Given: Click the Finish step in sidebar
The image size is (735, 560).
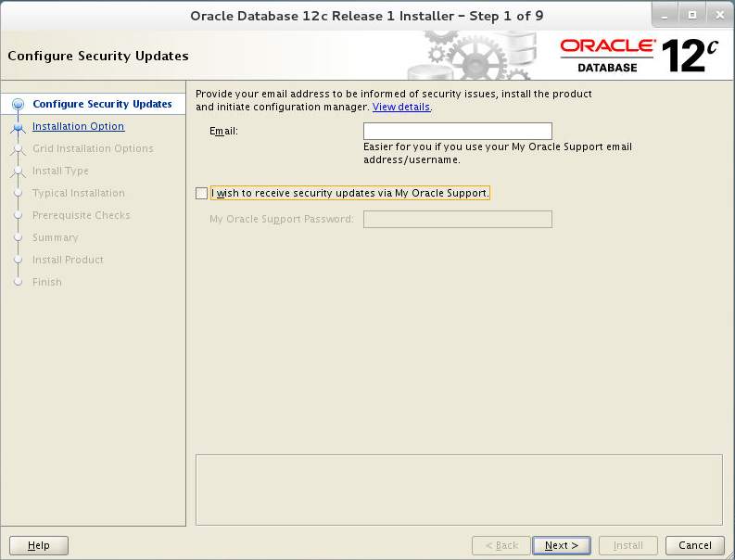Looking at the screenshot, I should pos(47,282).
